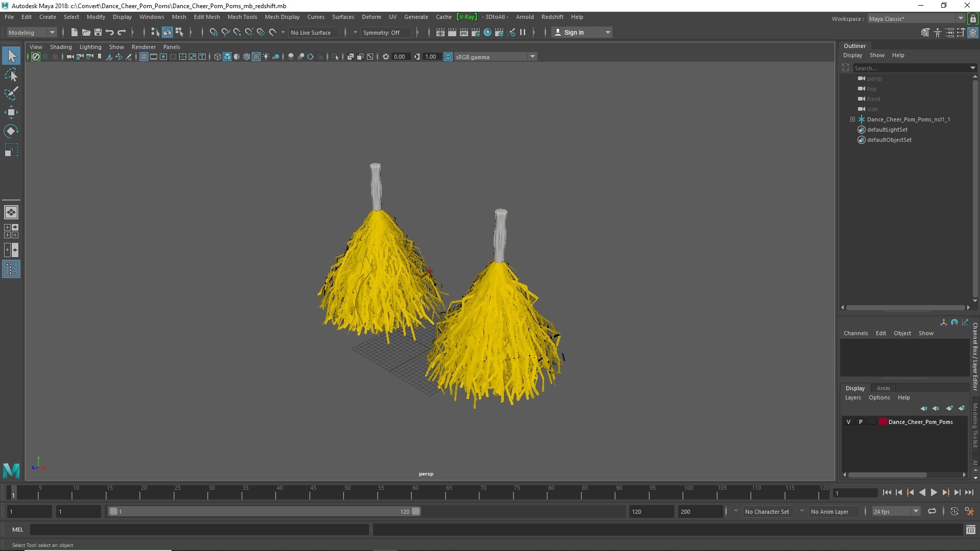Click the Open Scene folder icon

[x=86, y=32]
